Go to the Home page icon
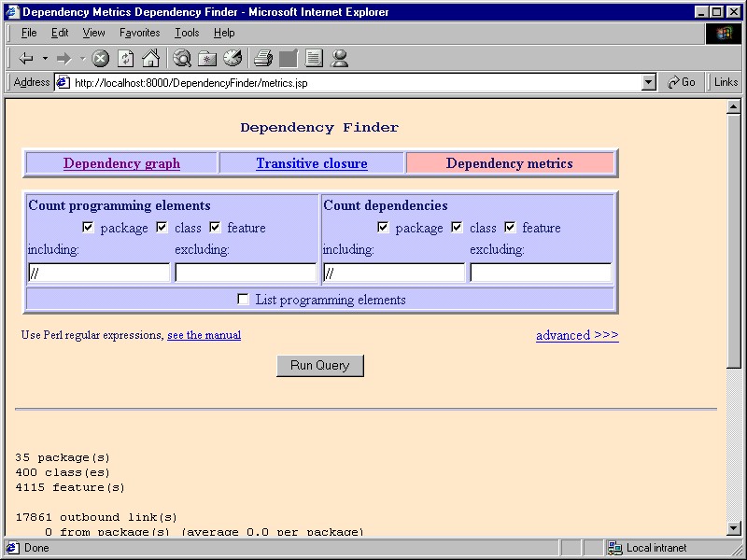Screen dimensions: 747x560 [x=151, y=58]
